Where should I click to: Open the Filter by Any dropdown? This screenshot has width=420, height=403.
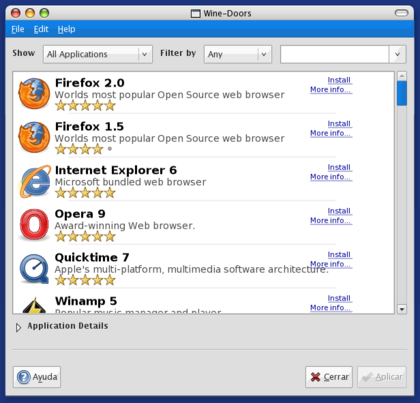point(238,54)
